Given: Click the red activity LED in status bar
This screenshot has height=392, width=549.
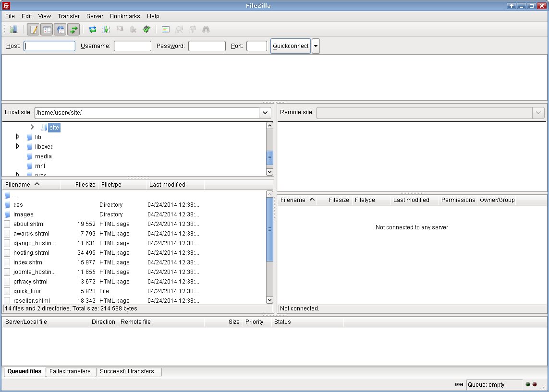Looking at the screenshot, I should (x=535, y=384).
